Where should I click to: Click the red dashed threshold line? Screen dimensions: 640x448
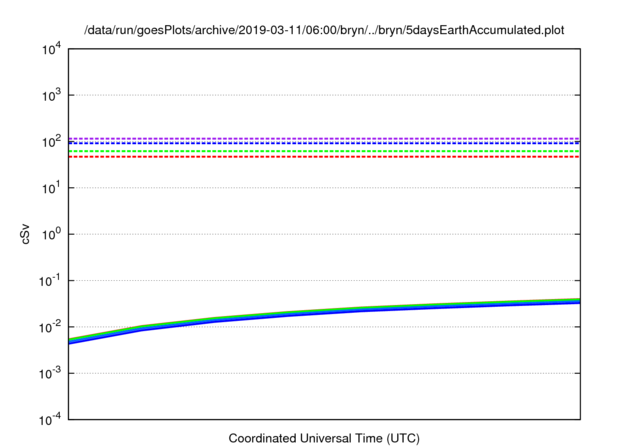pyautogui.click(x=324, y=157)
